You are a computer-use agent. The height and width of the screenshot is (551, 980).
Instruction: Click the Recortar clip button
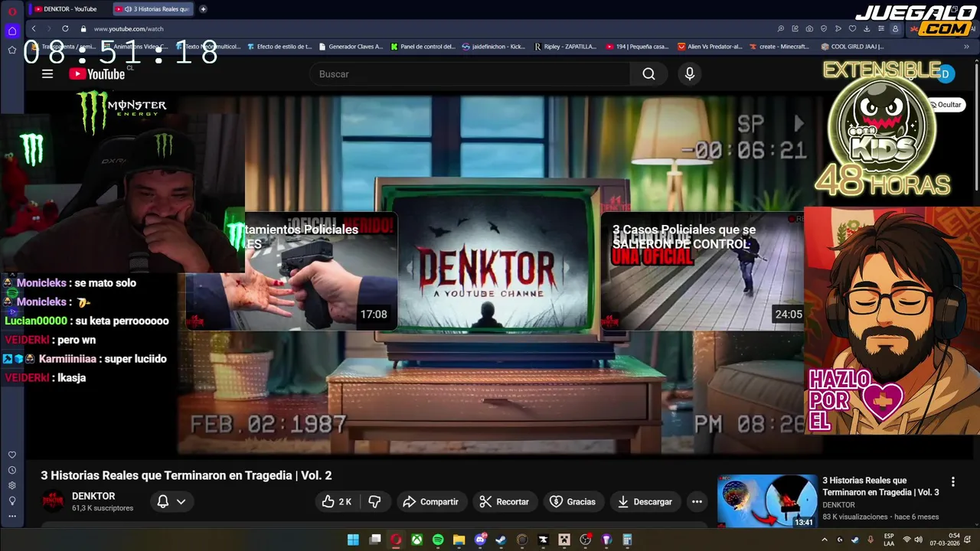504,501
